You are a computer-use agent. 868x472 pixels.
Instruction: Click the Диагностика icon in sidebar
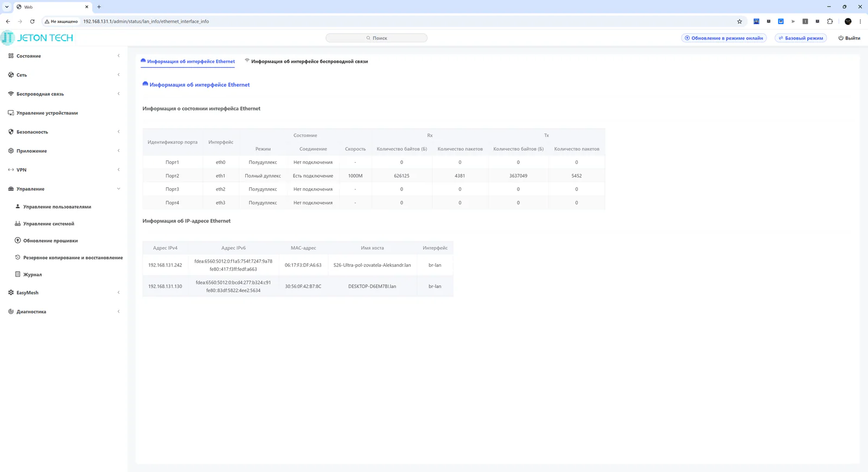[x=11, y=311]
